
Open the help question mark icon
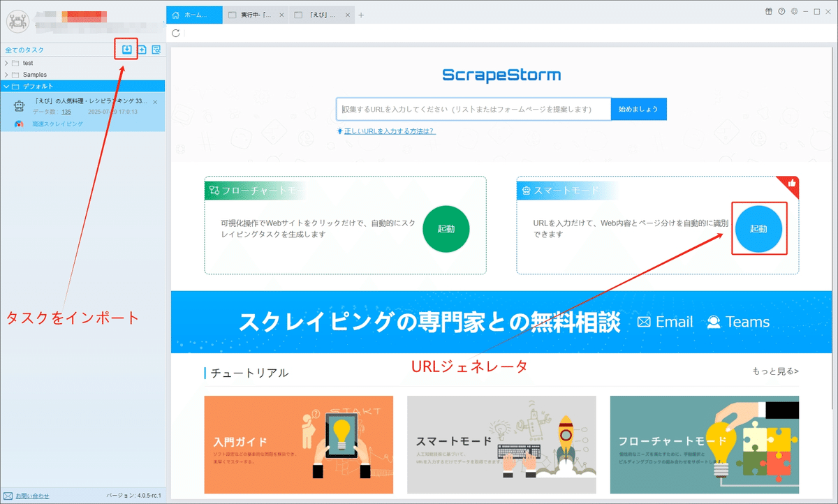point(781,11)
